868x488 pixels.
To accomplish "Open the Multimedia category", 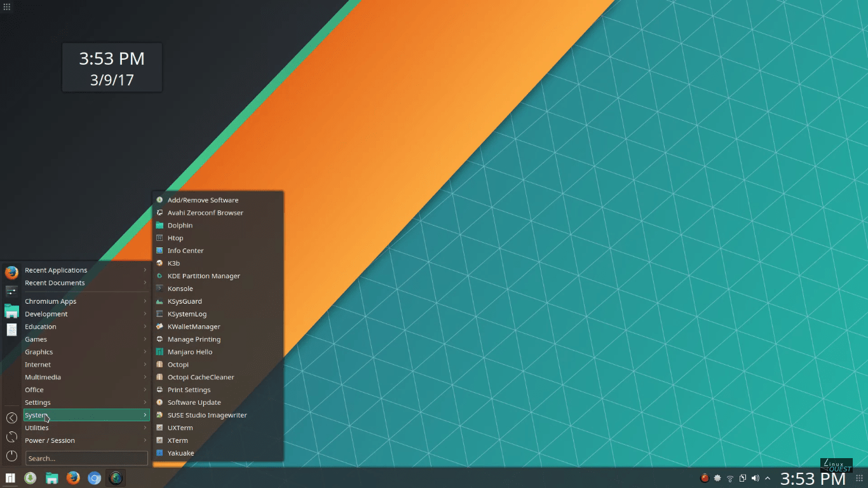I will tap(86, 377).
